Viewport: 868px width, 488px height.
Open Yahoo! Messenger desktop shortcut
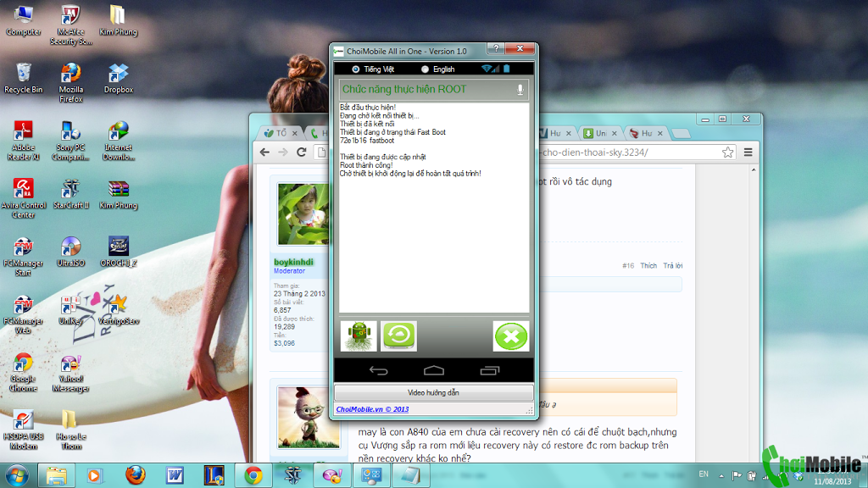tap(71, 372)
